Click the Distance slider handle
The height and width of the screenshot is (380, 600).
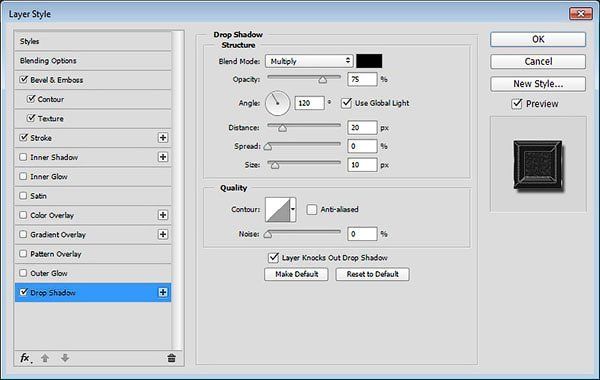(x=282, y=128)
